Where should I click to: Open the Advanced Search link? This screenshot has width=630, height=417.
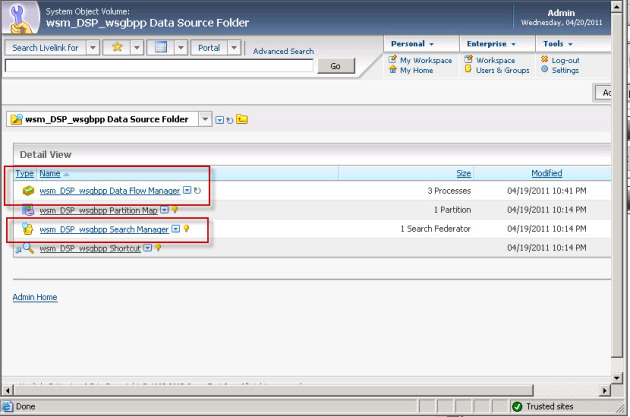(283, 51)
